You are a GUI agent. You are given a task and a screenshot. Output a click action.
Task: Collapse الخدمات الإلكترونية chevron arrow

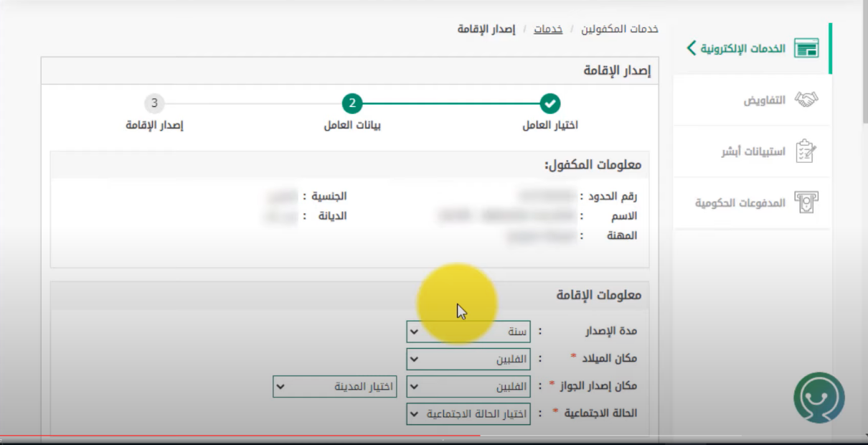(691, 48)
